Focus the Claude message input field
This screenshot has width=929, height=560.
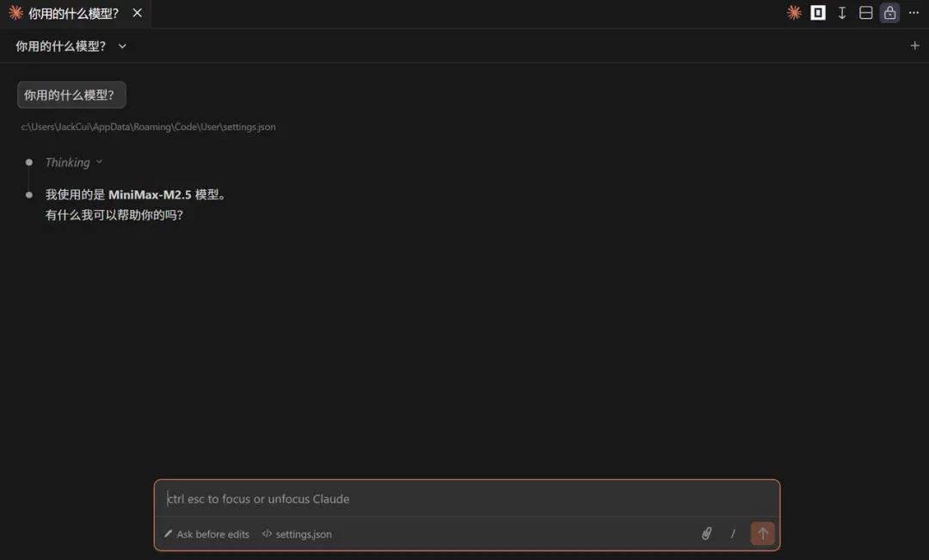[x=467, y=499]
